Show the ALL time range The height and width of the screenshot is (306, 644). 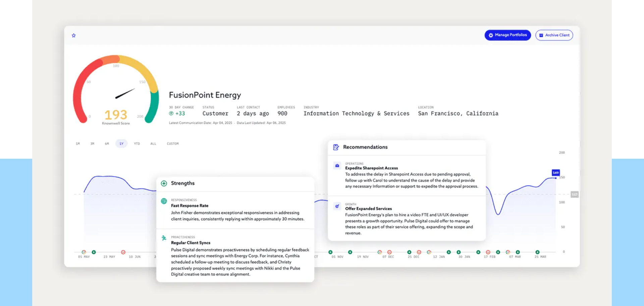(153, 144)
